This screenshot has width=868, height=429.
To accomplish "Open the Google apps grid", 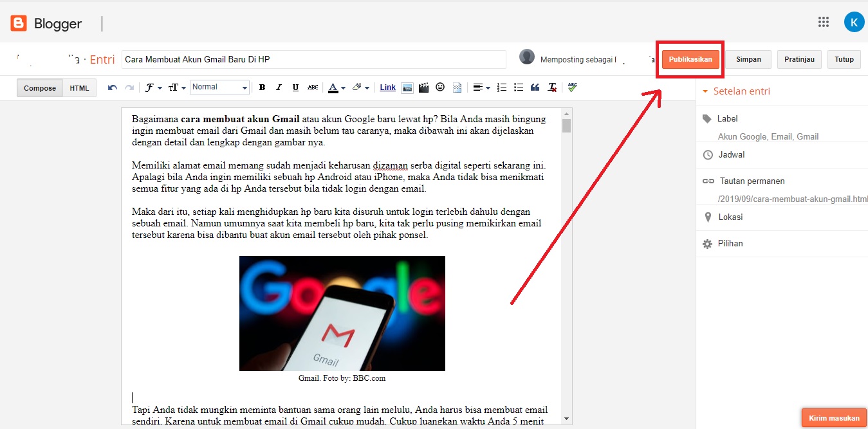I will [824, 22].
